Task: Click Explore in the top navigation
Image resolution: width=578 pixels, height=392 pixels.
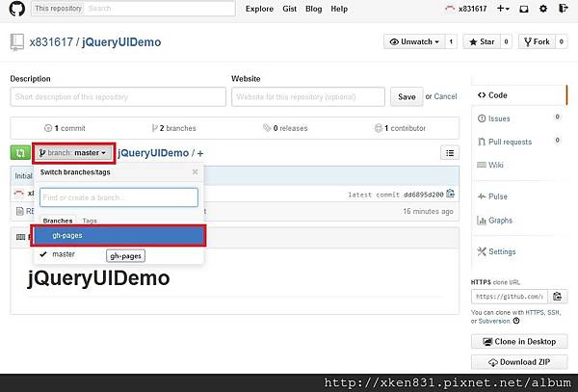Action: coord(259,9)
